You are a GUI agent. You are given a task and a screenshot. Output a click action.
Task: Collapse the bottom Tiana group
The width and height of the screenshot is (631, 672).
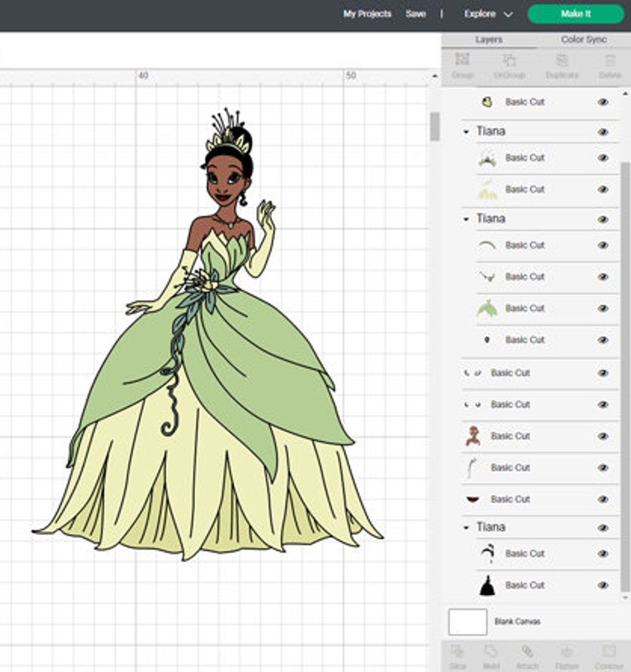[467, 527]
